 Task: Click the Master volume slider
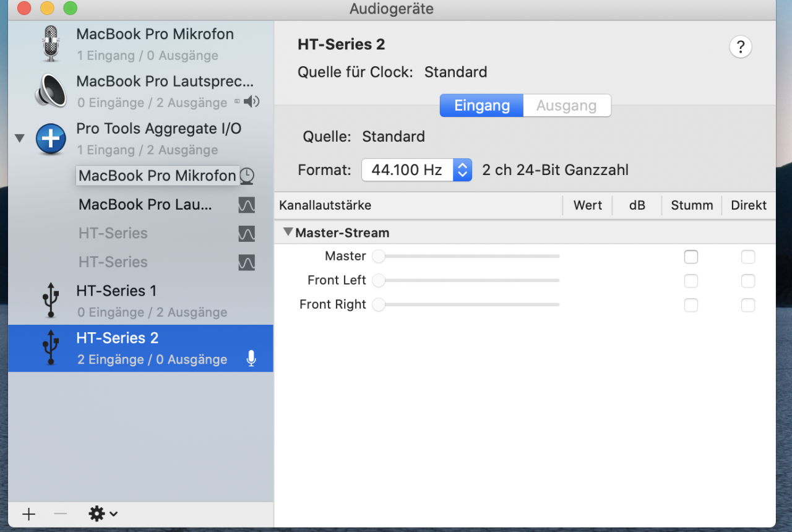[x=466, y=256]
